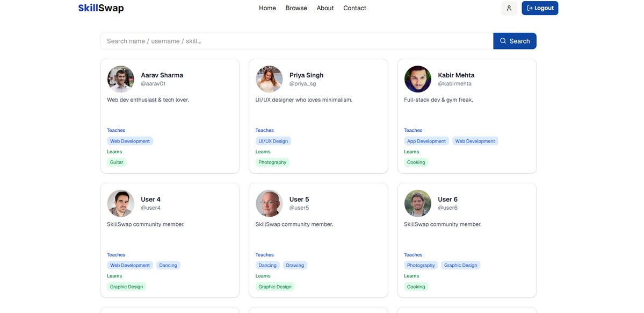Click the magnifier icon inside the Search button
644x313 pixels.
[x=503, y=40]
